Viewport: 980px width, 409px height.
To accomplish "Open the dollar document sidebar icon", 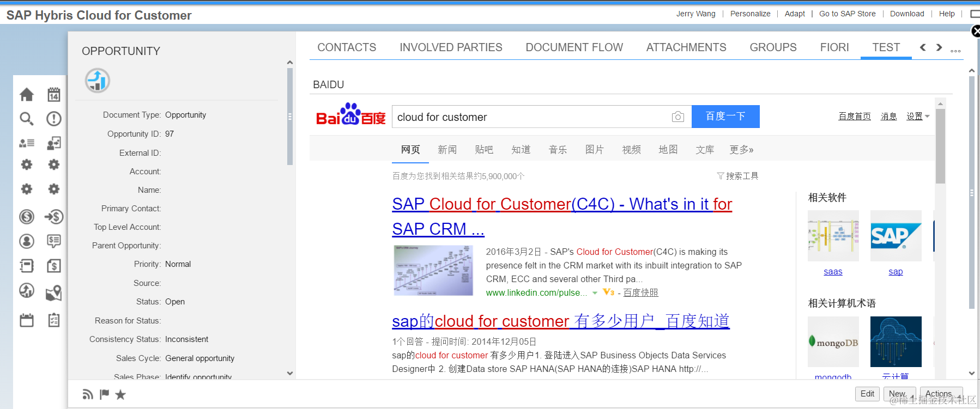I will point(53,266).
